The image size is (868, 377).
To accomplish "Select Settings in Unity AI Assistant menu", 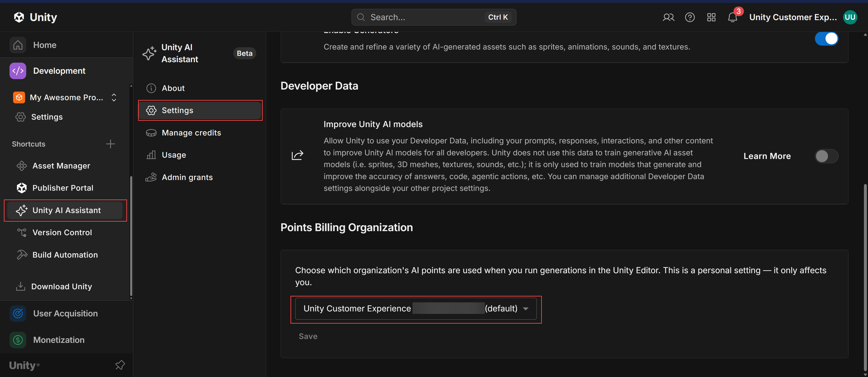I will coord(200,111).
